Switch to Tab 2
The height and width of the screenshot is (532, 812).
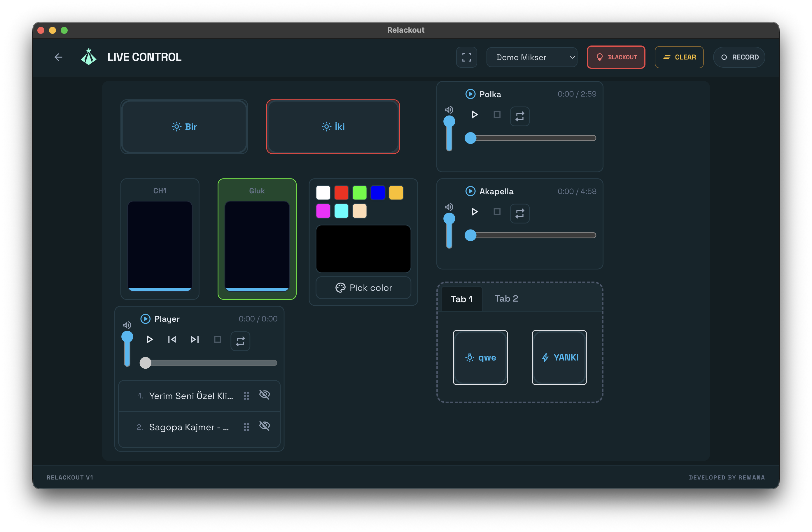click(x=506, y=299)
